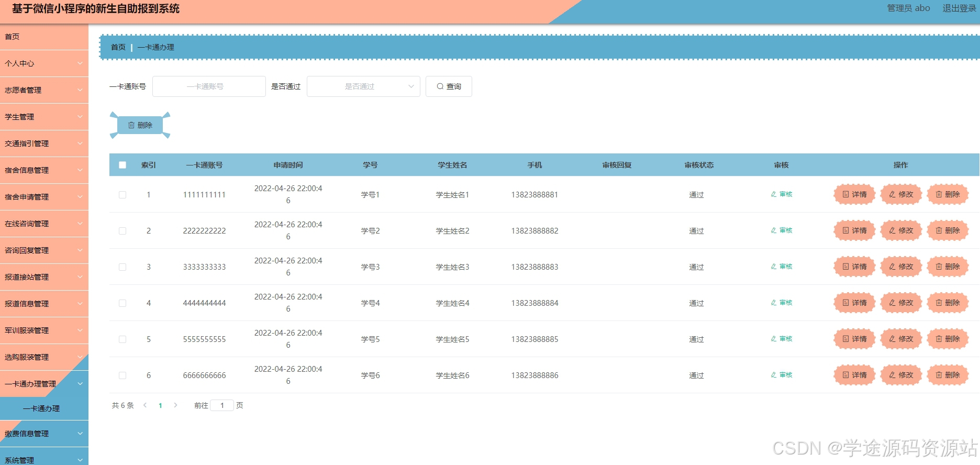This screenshot has width=980, height=465.
Task: Open 军训服装管理 sidebar item
Action: tap(44, 330)
